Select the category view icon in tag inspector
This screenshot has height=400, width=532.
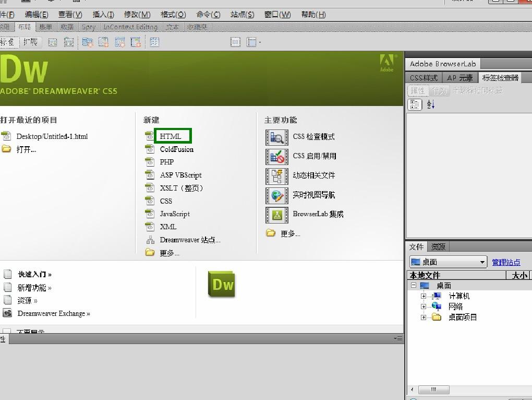pos(415,105)
